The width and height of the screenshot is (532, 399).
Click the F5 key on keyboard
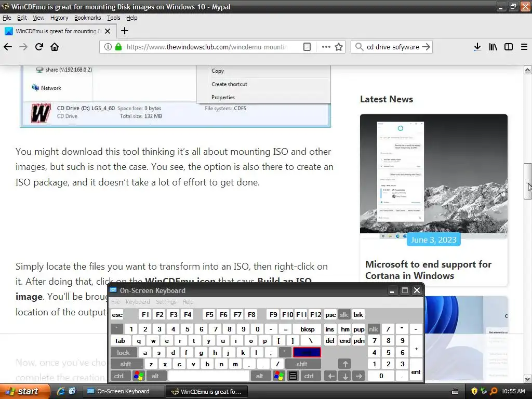209,314
